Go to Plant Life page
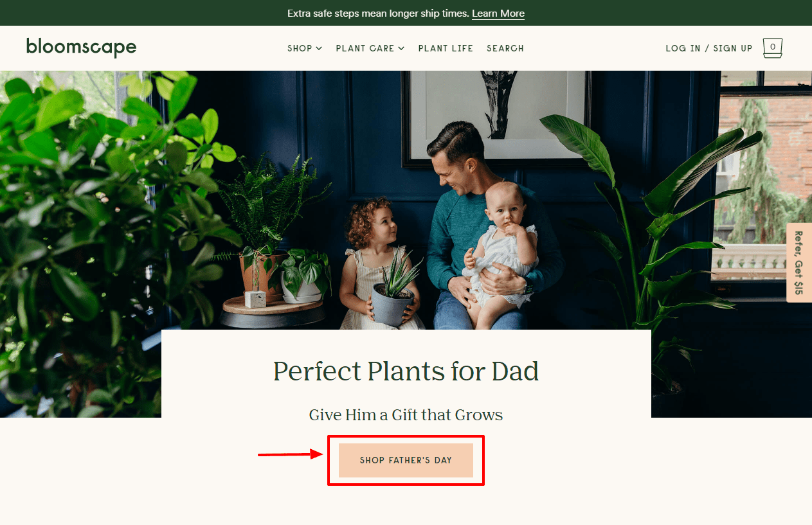 coord(446,48)
